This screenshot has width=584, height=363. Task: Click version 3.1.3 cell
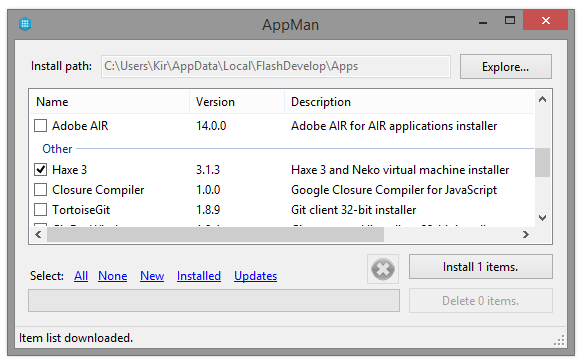tap(208, 170)
